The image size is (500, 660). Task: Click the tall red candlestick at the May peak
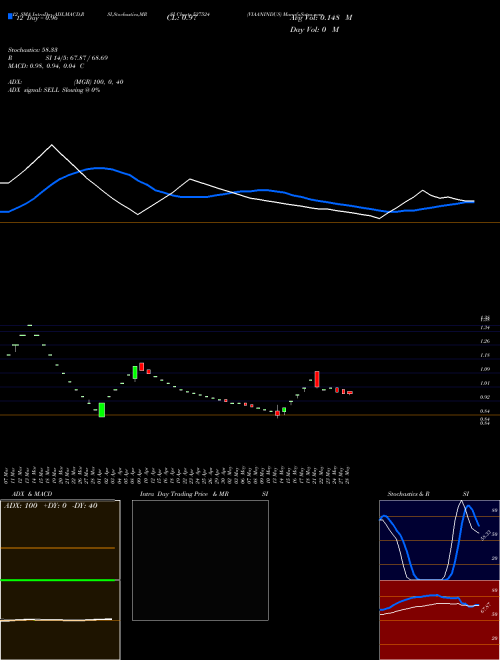(x=317, y=379)
